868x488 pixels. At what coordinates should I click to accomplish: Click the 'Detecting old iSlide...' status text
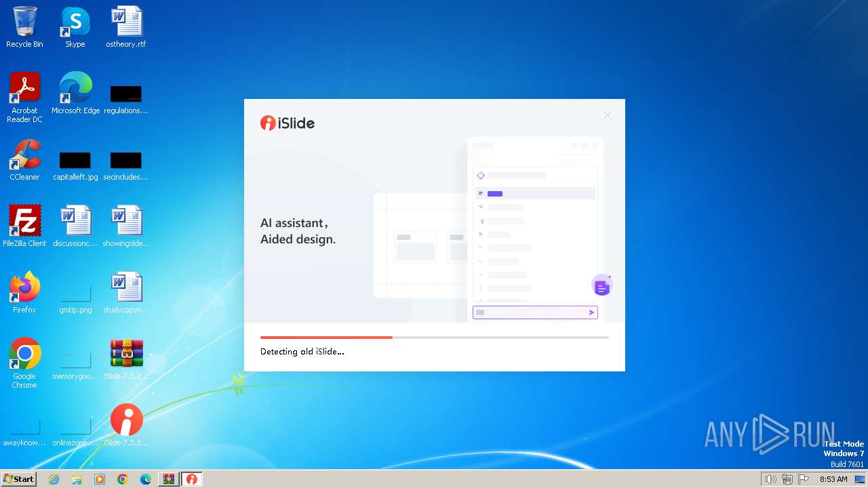coord(302,352)
